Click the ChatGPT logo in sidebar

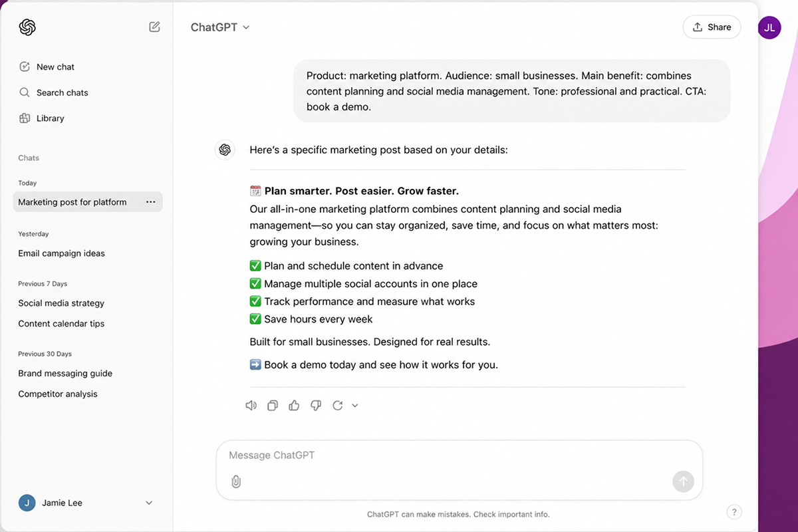tap(27, 27)
